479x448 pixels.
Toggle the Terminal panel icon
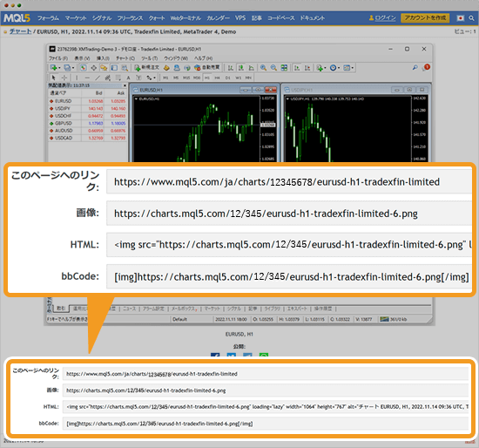114,68
